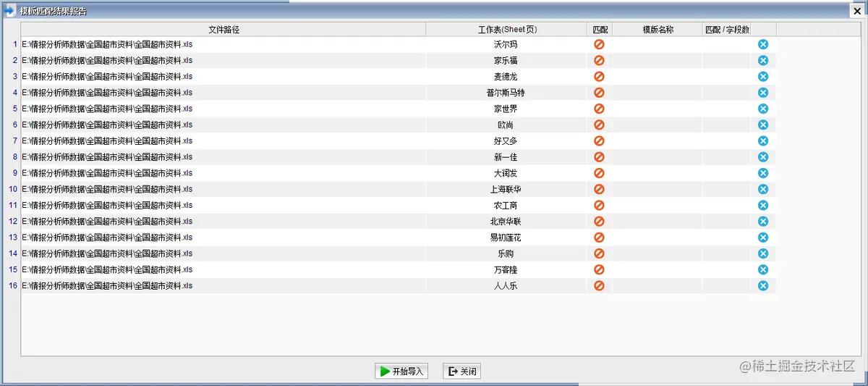Select the orange prohibited icon in the 万客隆 row
868x386 pixels.
[x=599, y=269]
